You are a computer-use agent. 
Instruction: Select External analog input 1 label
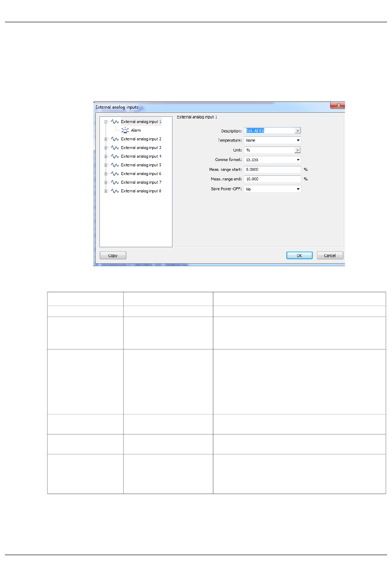141,122
